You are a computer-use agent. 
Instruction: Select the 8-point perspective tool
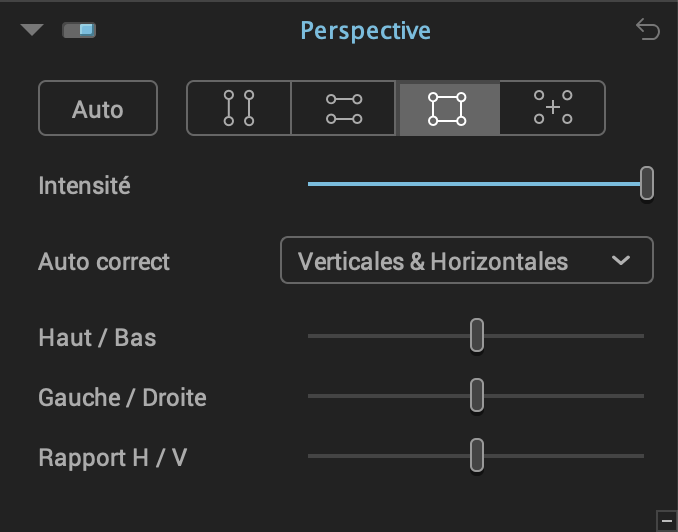(552, 108)
